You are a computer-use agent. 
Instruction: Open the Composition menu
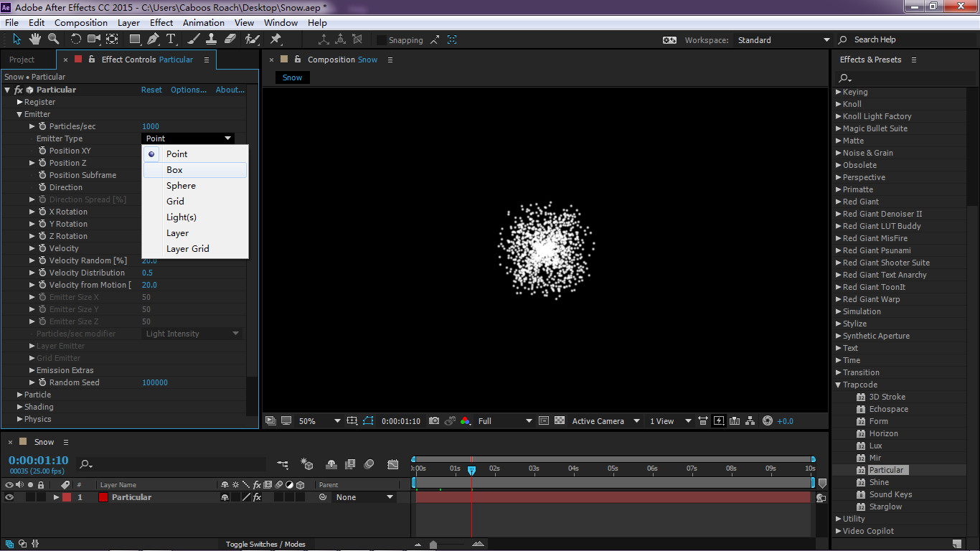click(80, 23)
